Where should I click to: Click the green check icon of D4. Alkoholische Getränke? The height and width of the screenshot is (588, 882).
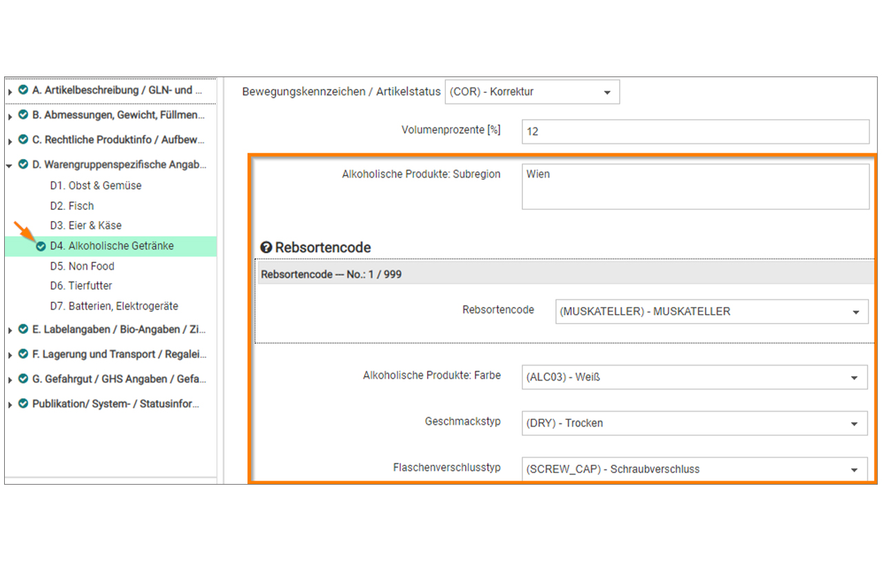tap(41, 246)
